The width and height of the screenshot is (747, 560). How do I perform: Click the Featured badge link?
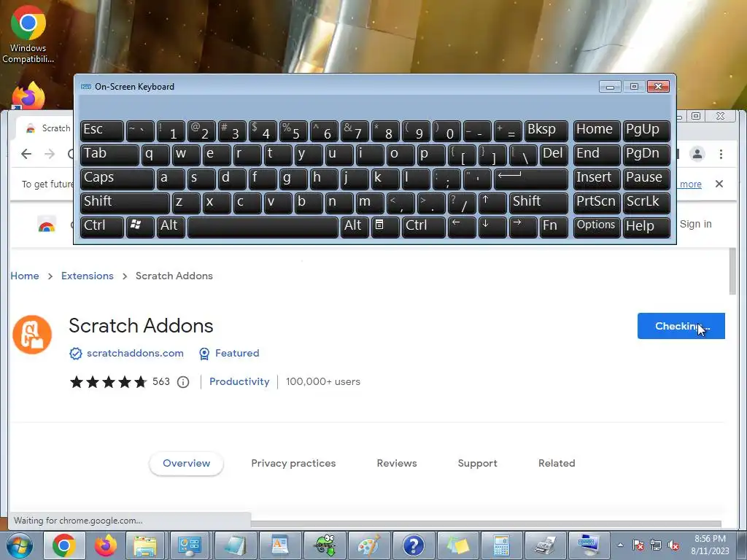pos(237,354)
